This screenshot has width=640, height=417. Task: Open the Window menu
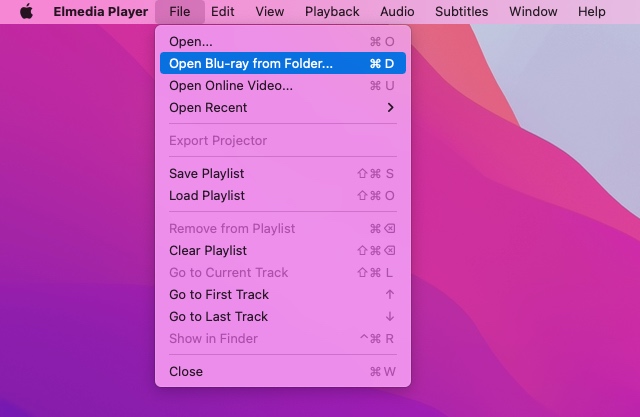pyautogui.click(x=533, y=12)
